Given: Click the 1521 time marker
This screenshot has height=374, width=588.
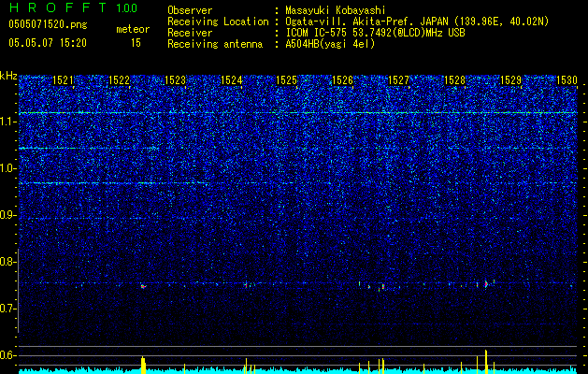Looking at the screenshot, I should click(63, 80).
